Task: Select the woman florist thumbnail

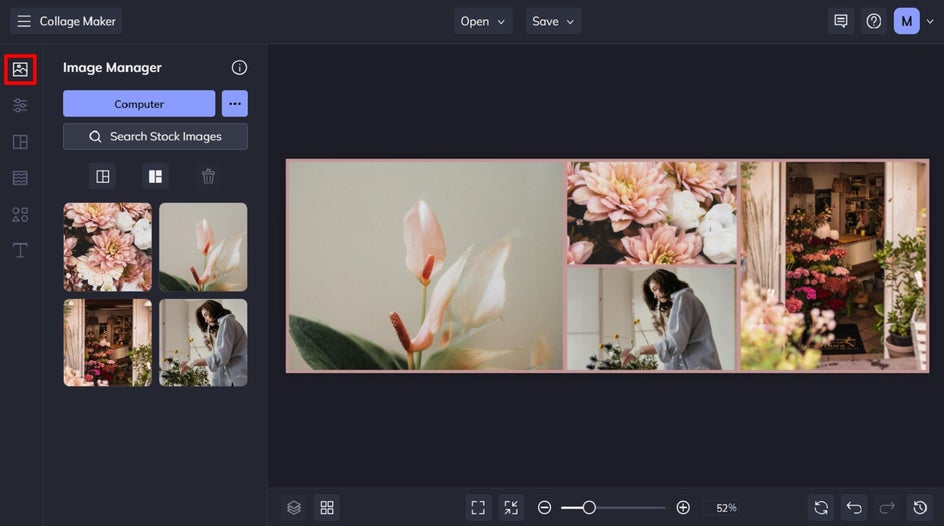Action: (203, 342)
